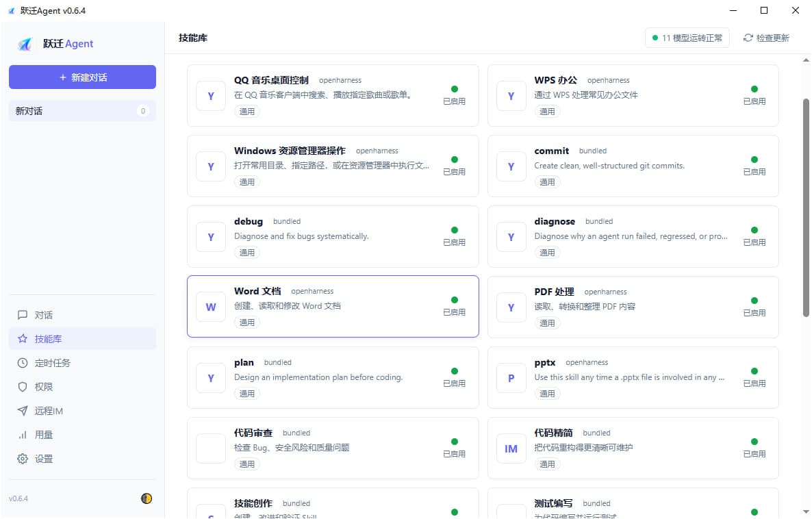Image resolution: width=812 pixels, height=519 pixels.
Task: Click the 用量 bar chart icon
Action: [23, 435]
